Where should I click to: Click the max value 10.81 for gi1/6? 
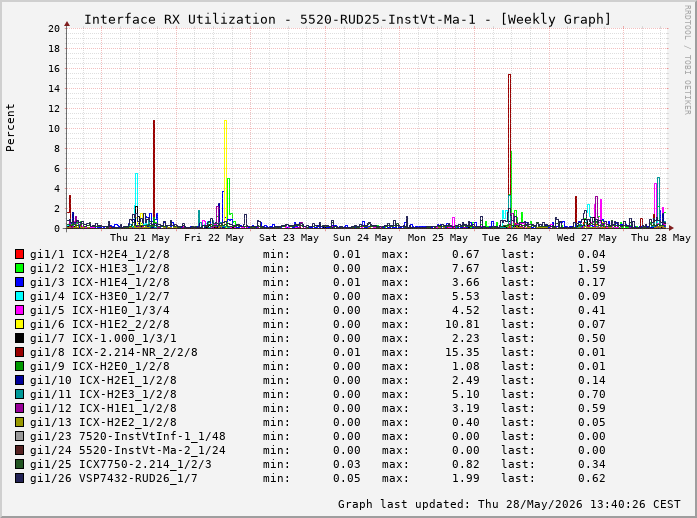click(x=462, y=324)
